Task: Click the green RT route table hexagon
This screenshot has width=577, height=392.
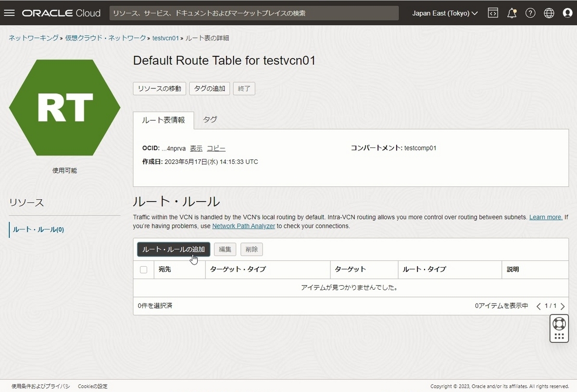Action: [x=64, y=107]
